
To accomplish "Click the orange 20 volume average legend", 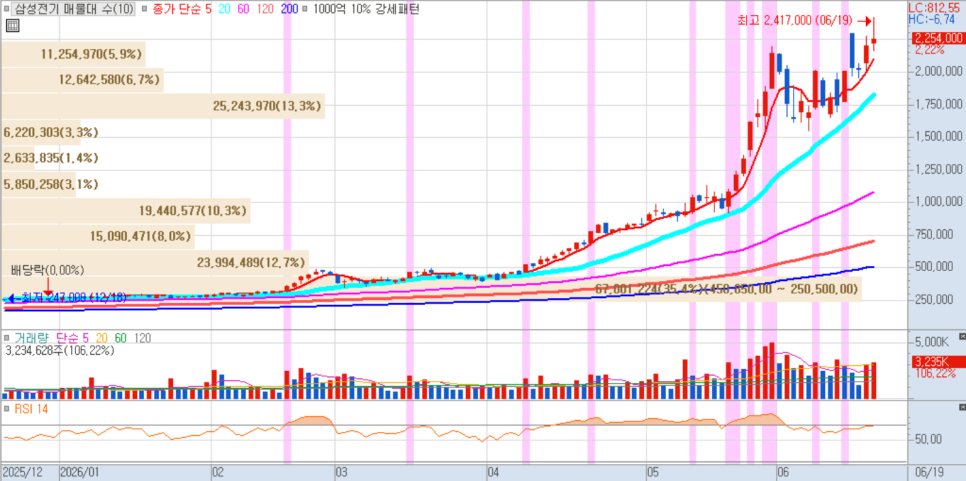I will click(100, 338).
